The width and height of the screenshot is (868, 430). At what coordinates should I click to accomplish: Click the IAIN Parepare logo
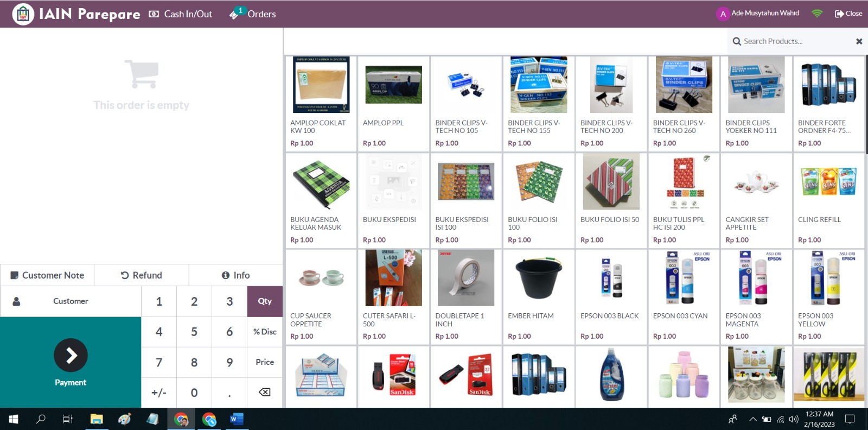23,14
